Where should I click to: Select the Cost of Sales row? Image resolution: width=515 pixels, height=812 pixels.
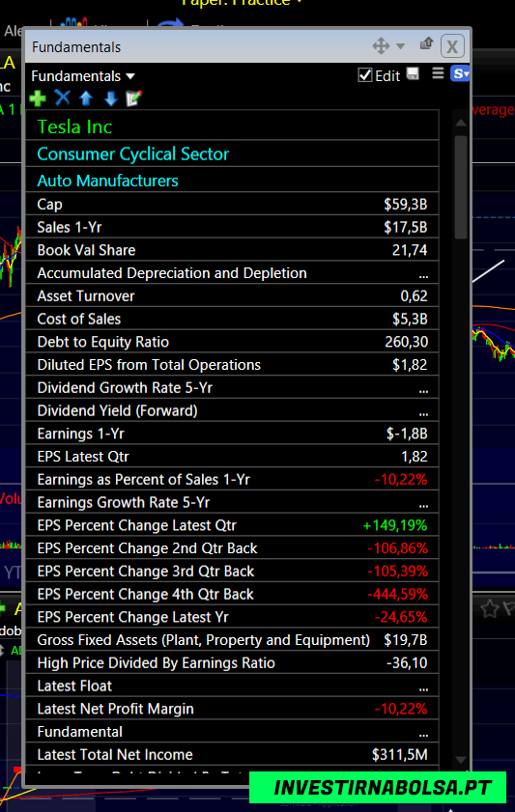click(x=232, y=319)
